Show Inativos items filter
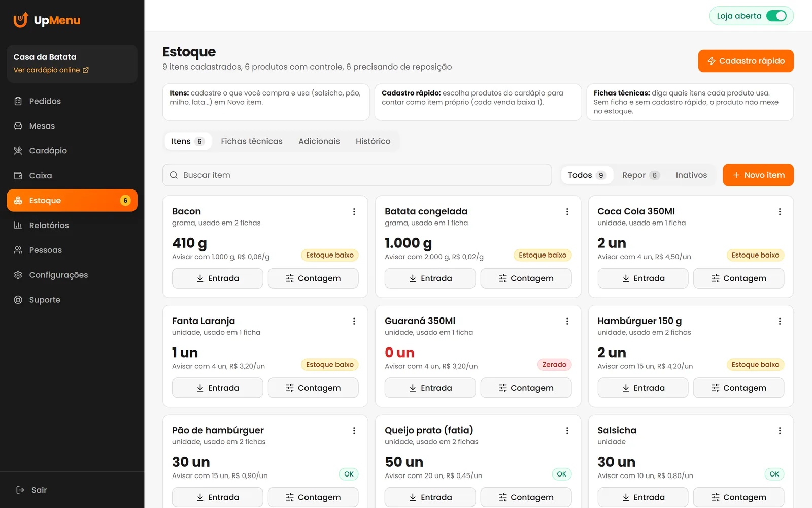 tap(691, 175)
